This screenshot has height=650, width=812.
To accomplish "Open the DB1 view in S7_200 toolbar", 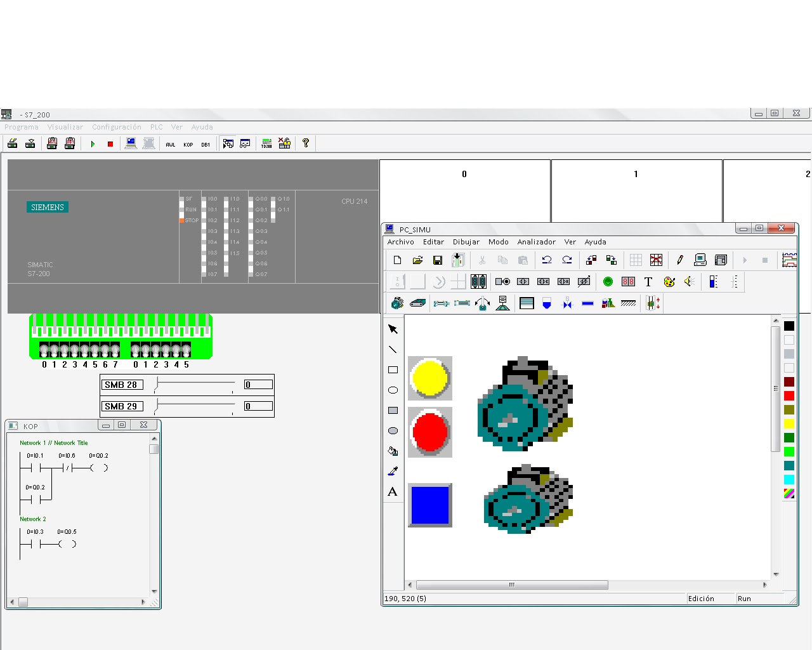I will (206, 144).
